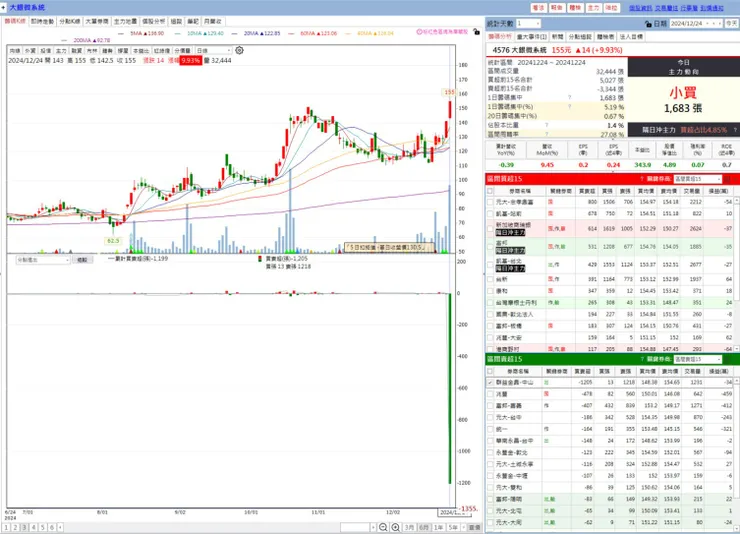Toggle 本益比 overlay button on chart toolbar
This screenshot has width=740, height=534.
(x=140, y=50)
